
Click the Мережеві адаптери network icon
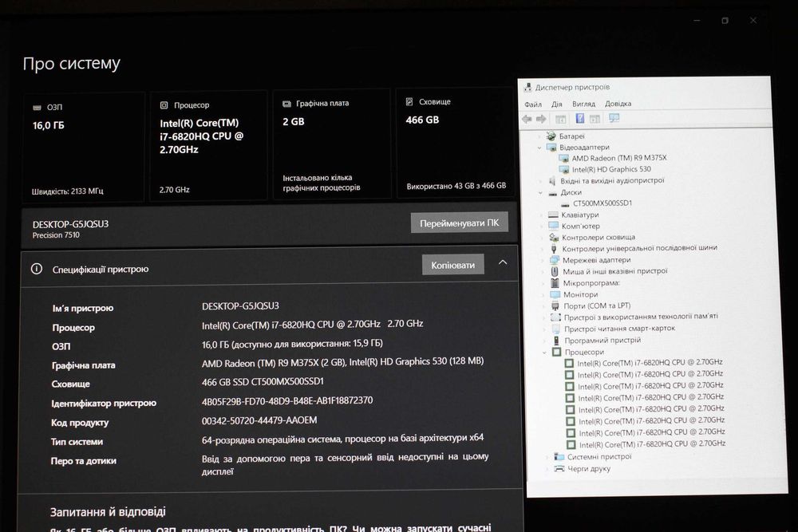coord(555,260)
